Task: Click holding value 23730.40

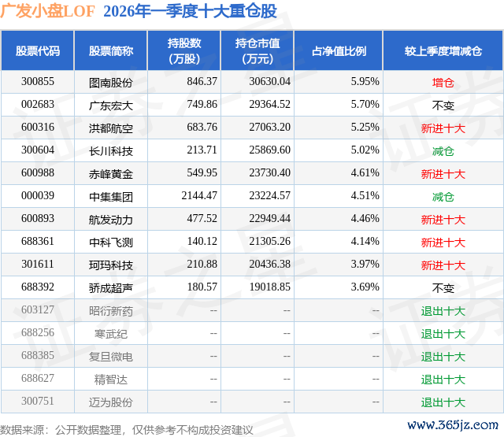Action: (269, 173)
